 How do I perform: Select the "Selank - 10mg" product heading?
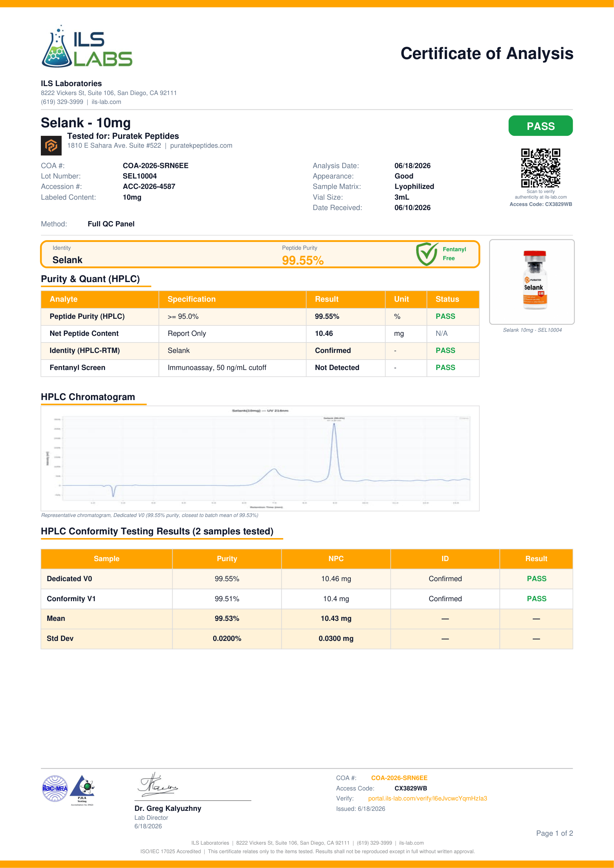click(86, 123)
